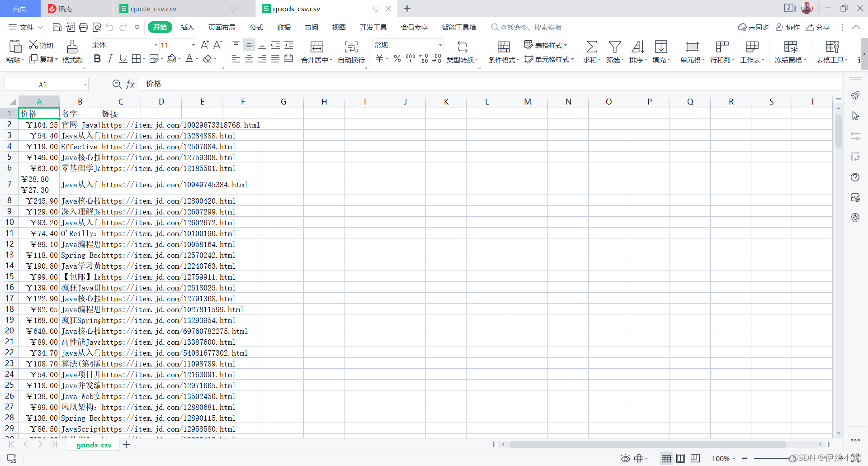The width and height of the screenshot is (868, 466).
Task: Toggle top vertical alignment
Action: click(x=236, y=44)
